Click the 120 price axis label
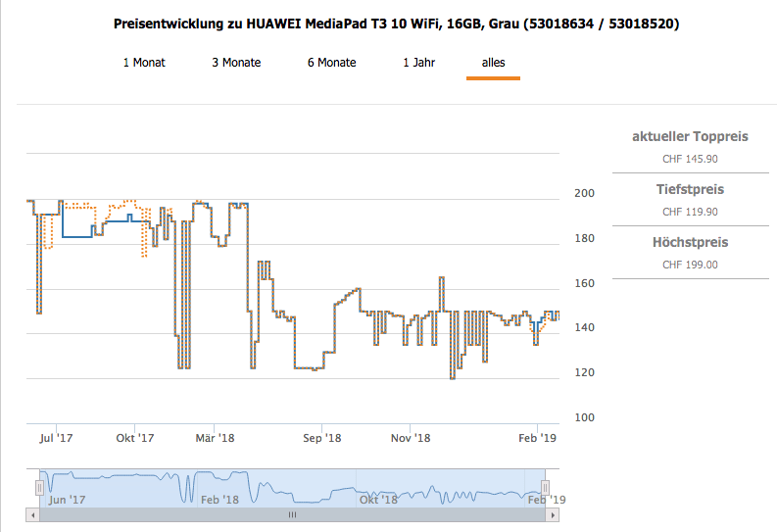The image size is (777, 532). tap(584, 372)
